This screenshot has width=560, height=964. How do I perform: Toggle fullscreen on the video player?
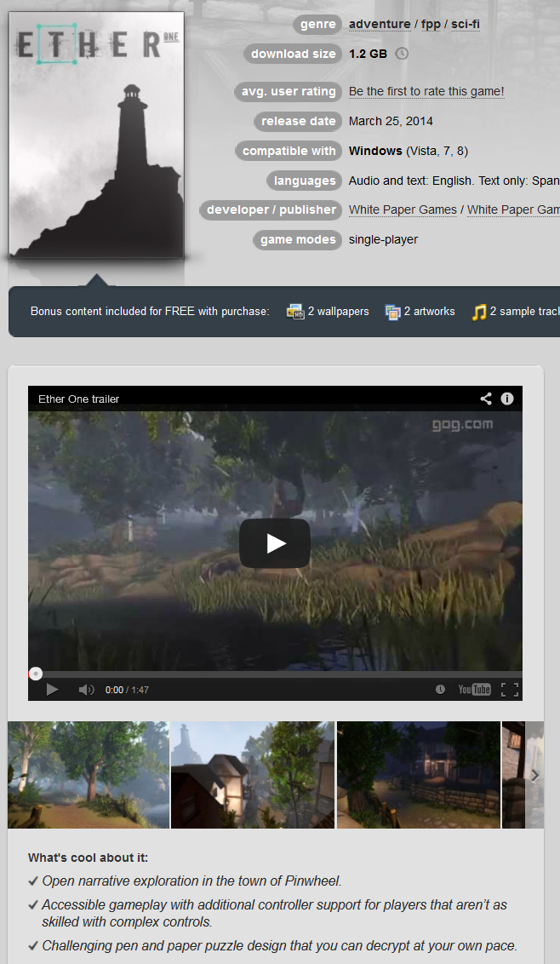(x=510, y=690)
